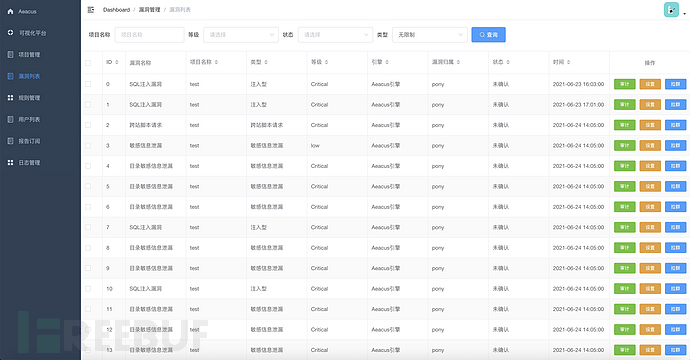Check the checkbox for row ID 9
Image resolution: width=690 pixels, height=360 pixels.
click(x=88, y=268)
